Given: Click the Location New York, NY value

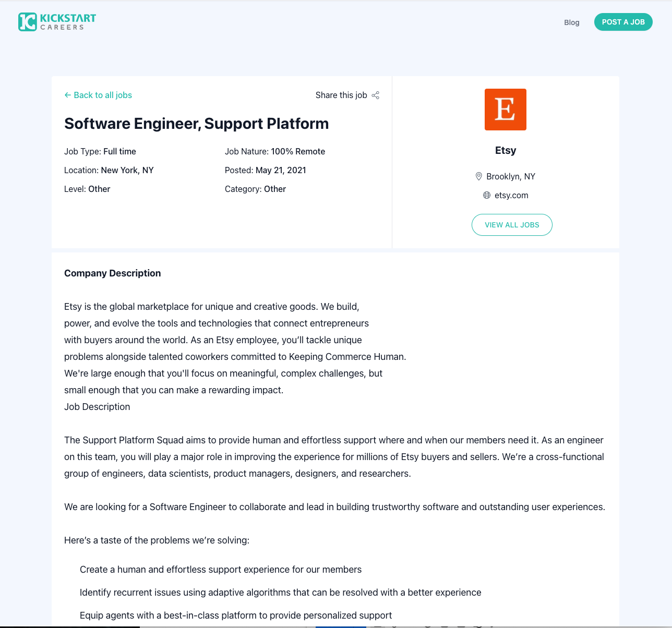Looking at the screenshot, I should click(x=127, y=170).
